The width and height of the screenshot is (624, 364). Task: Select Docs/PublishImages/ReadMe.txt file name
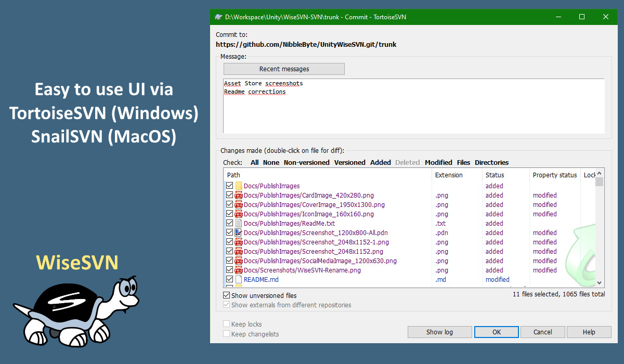point(289,224)
